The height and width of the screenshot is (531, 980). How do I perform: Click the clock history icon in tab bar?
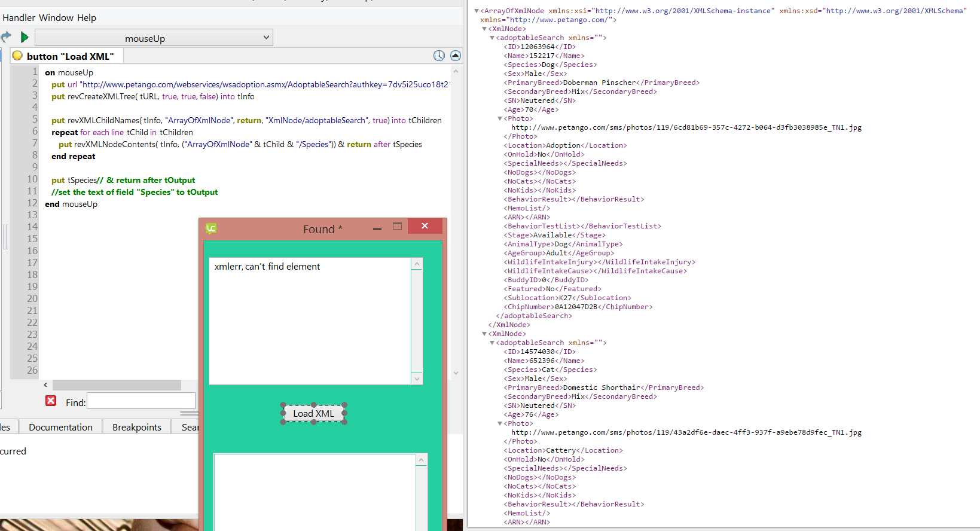[x=439, y=56]
